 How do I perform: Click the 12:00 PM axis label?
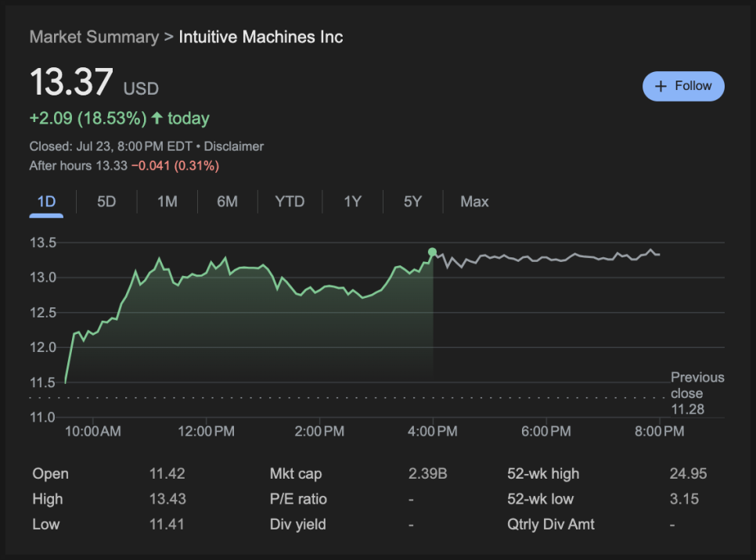[207, 431]
